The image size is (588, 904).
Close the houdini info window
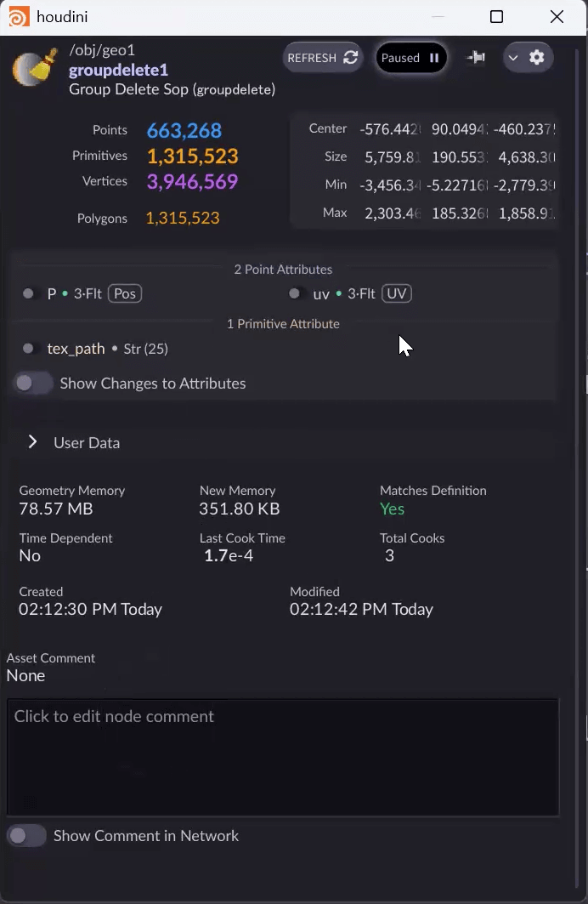pyautogui.click(x=557, y=17)
